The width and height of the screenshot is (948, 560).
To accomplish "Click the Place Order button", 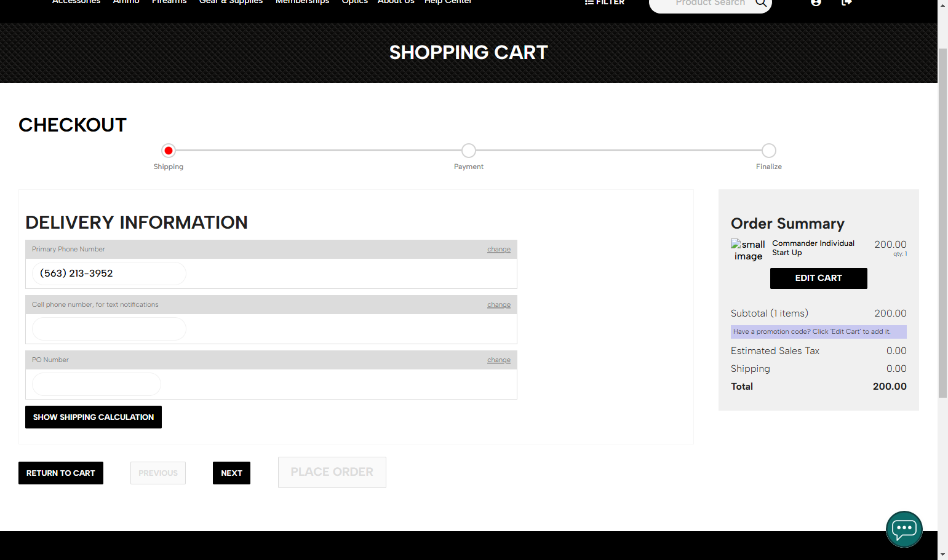I will tap(332, 472).
